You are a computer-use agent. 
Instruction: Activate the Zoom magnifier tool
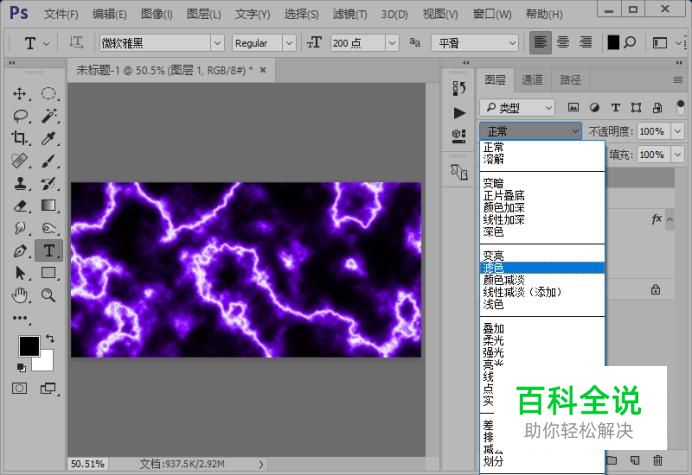tap(48, 295)
